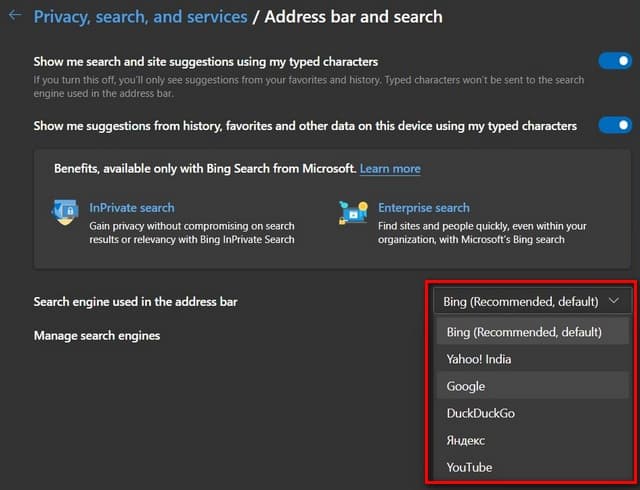The height and width of the screenshot is (490, 640).
Task: Click the InPrivate search icon
Action: 64,212
